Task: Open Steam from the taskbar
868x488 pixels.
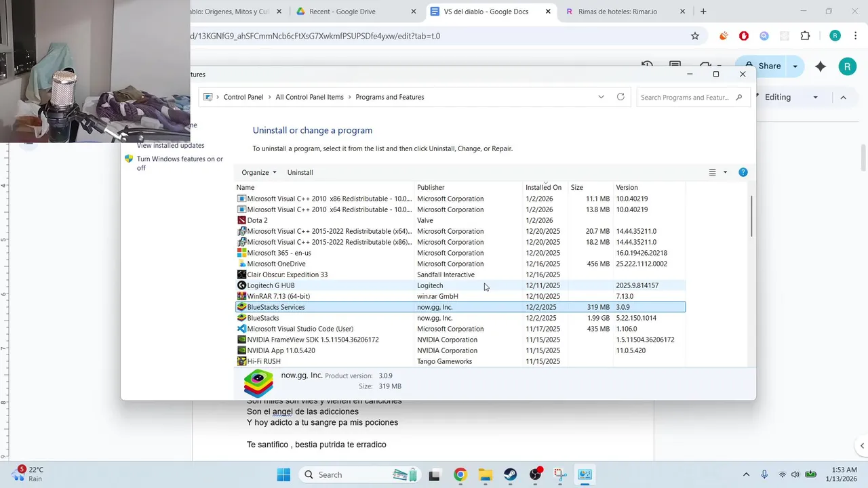Action: click(510, 474)
